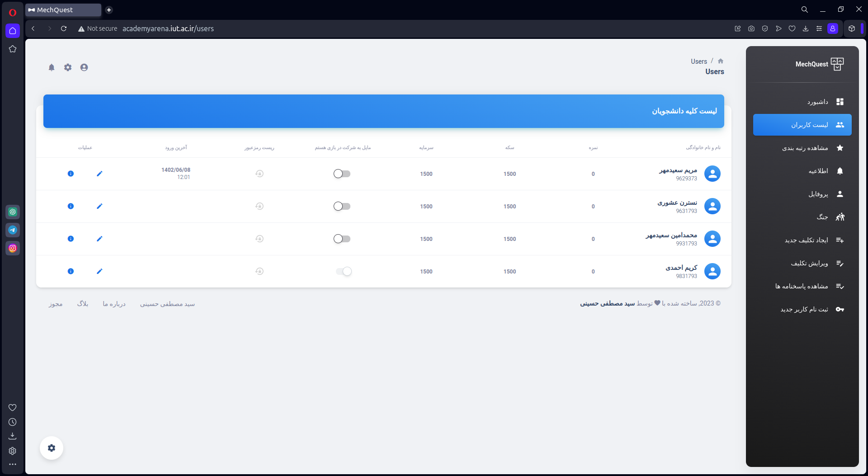868x476 pixels.
Task: Open مشاهده پاسخنامه ها in the sidebar
Action: click(802, 286)
